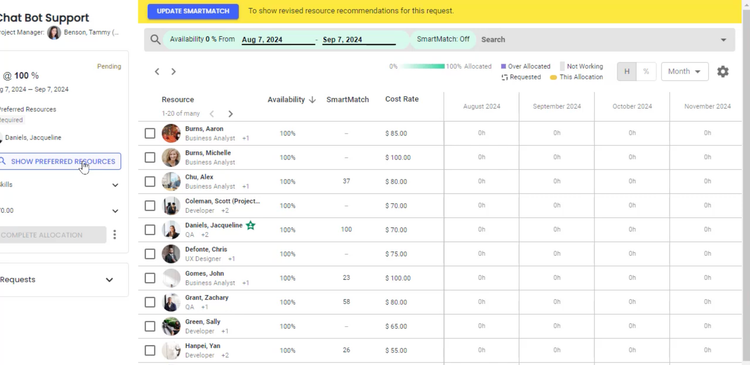Switch display to hours with H toggle

[x=627, y=72]
